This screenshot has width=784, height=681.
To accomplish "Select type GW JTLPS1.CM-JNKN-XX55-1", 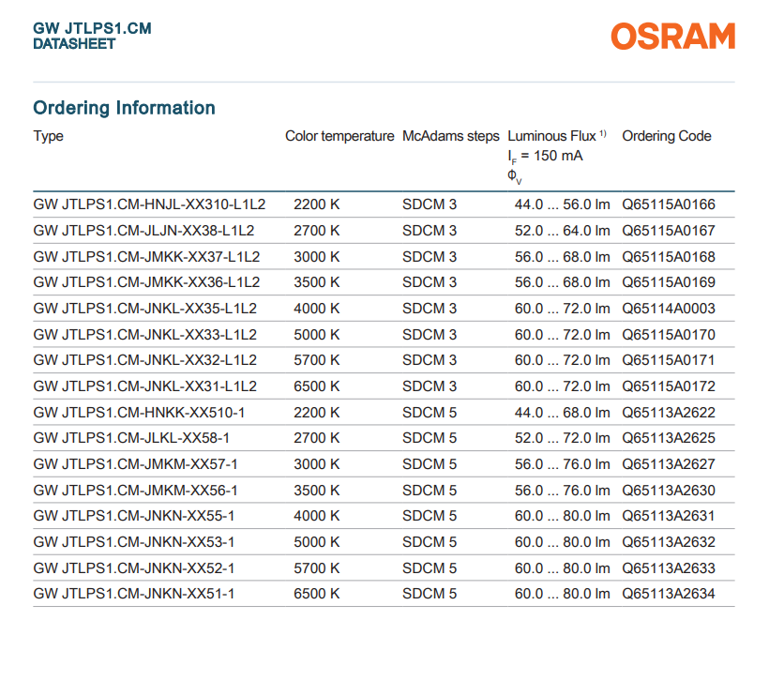I will click(134, 516).
